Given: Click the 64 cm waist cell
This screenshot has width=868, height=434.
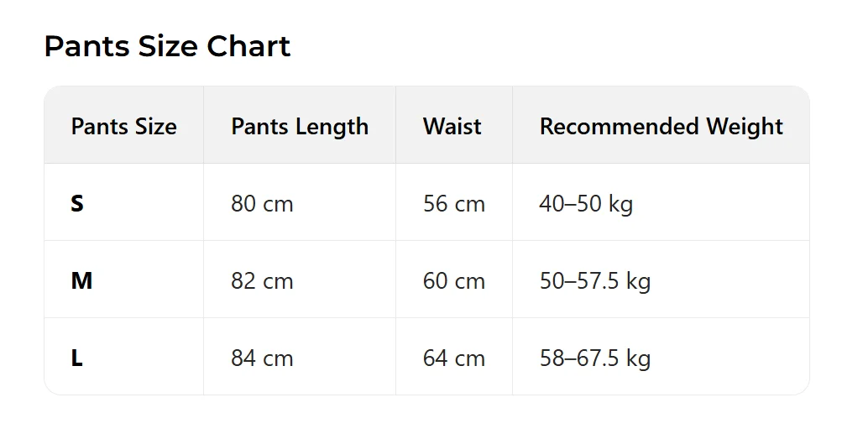Looking at the screenshot, I should (453, 358).
